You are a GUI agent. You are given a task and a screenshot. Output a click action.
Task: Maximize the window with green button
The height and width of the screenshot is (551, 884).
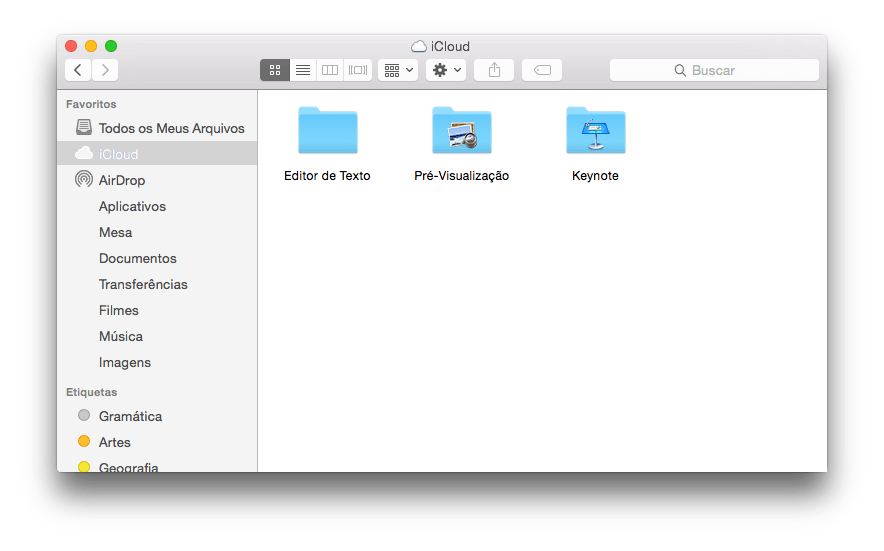pos(111,46)
